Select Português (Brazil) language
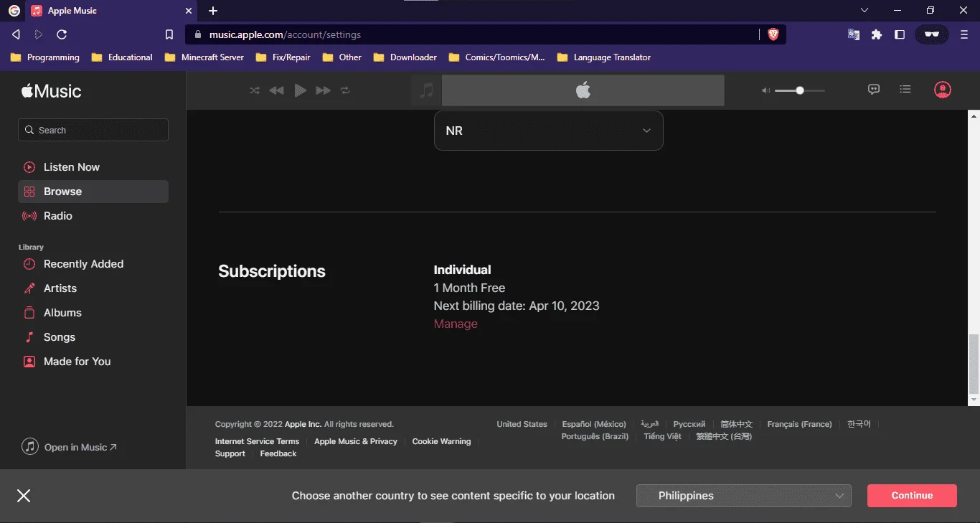This screenshot has width=980, height=523. pyautogui.click(x=595, y=436)
